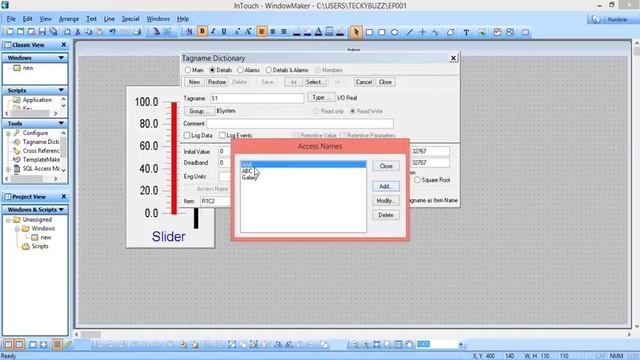Viewport: 640px width, 360px height.
Task: Click the Print toolbar icon
Action: pos(137,31)
